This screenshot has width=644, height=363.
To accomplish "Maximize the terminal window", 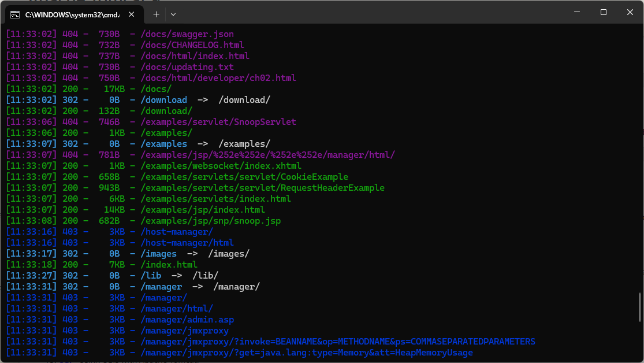I will coord(603,12).
